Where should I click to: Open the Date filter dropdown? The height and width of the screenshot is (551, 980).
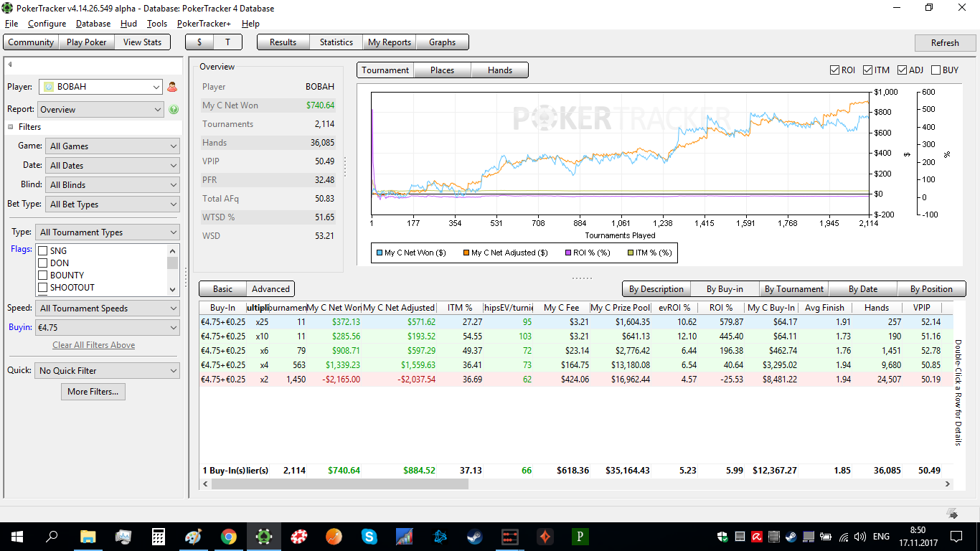113,166
